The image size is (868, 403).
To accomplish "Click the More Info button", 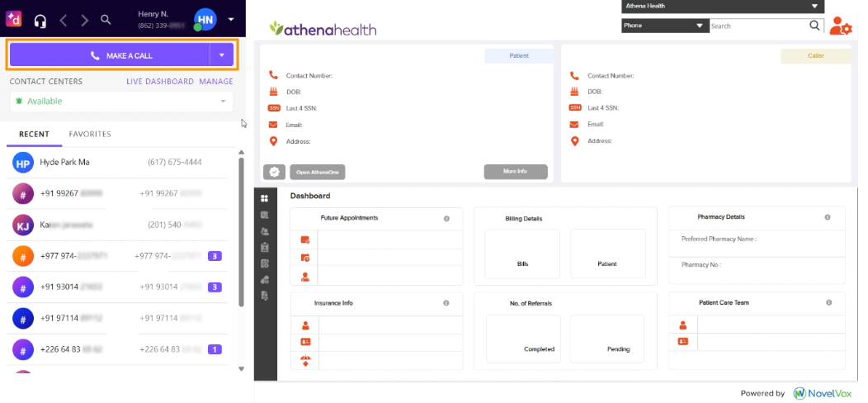I will point(516,172).
